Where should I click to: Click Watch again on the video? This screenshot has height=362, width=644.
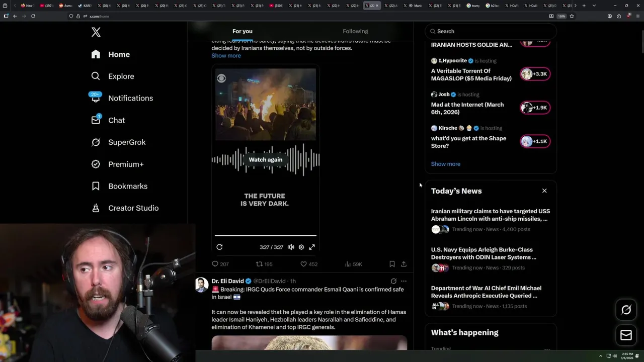point(266,159)
